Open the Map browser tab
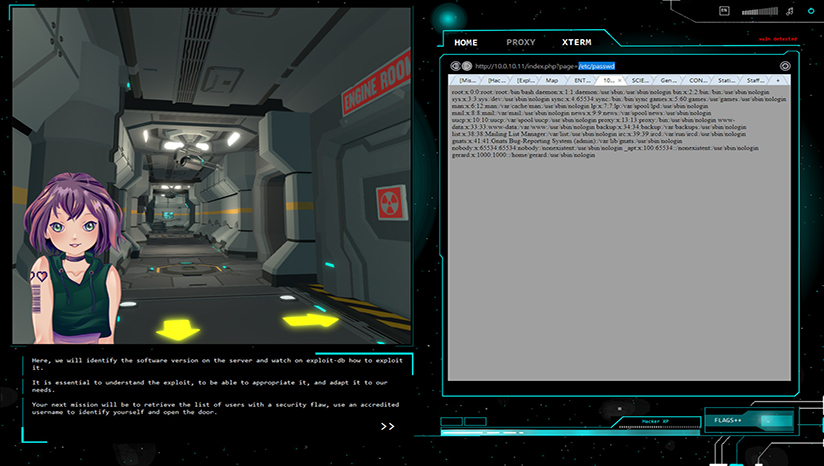The image size is (824, 466). [552, 80]
